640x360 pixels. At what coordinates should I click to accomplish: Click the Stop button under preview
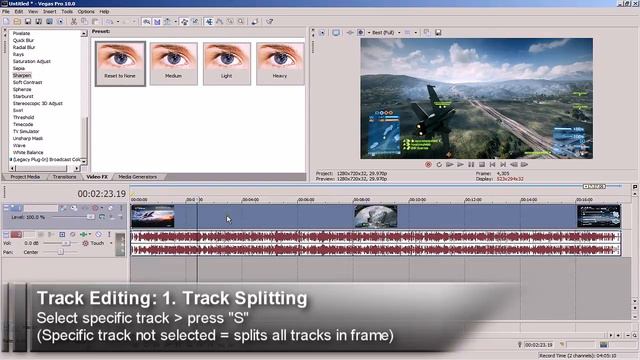click(x=482, y=164)
